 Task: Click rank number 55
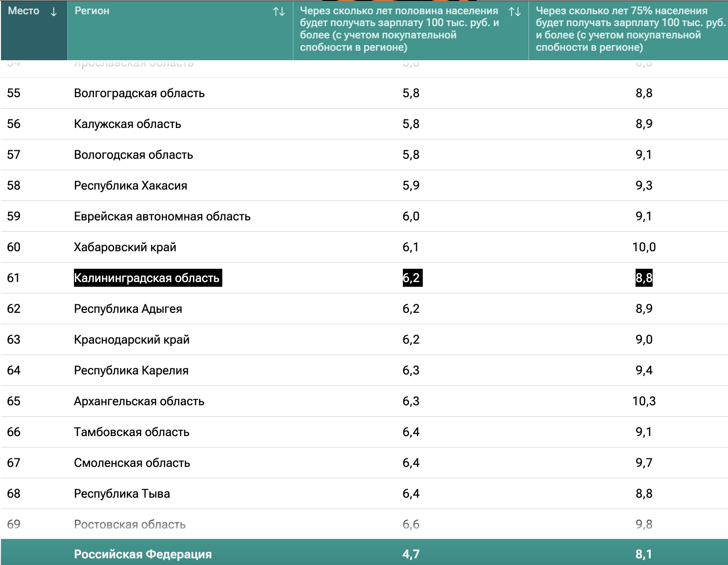coord(14,93)
